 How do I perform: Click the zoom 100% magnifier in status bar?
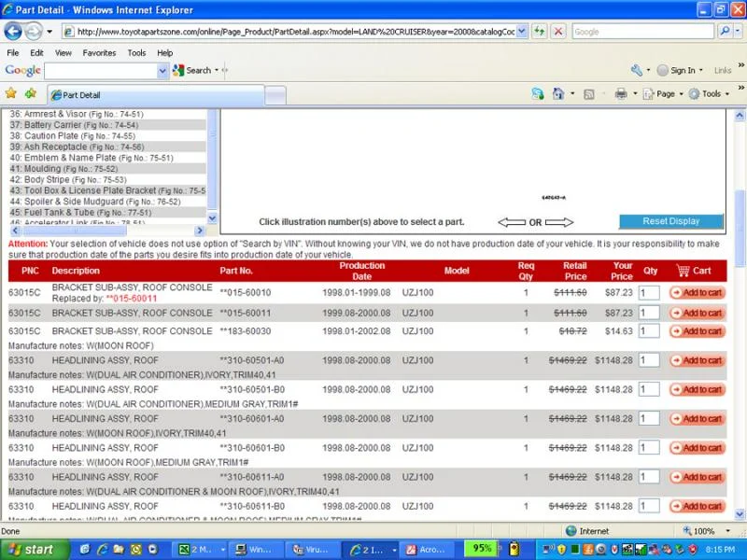tap(687, 530)
